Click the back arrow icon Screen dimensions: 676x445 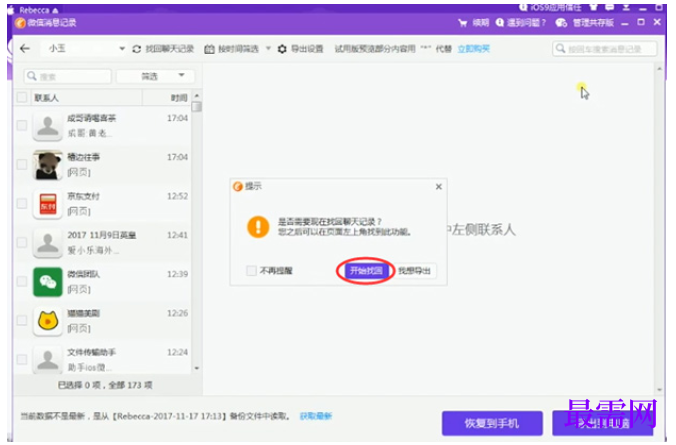[x=25, y=49]
